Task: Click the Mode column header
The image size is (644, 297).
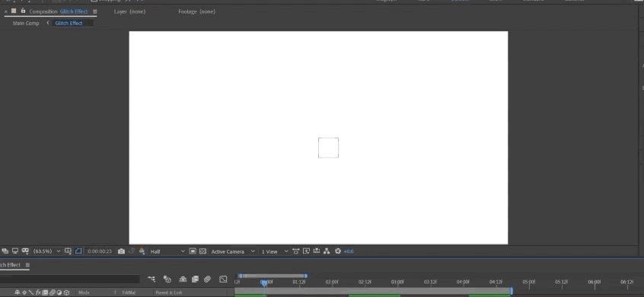Action: (x=84, y=293)
